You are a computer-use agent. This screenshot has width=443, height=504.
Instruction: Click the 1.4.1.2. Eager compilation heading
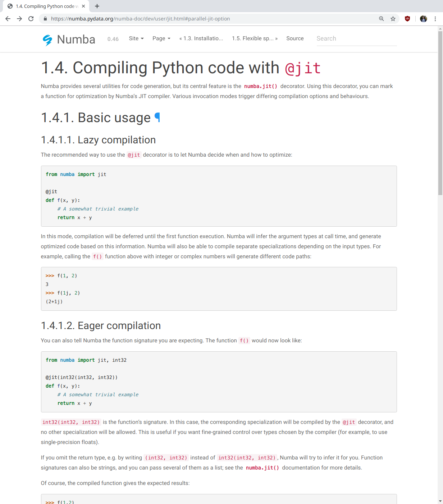point(101,325)
